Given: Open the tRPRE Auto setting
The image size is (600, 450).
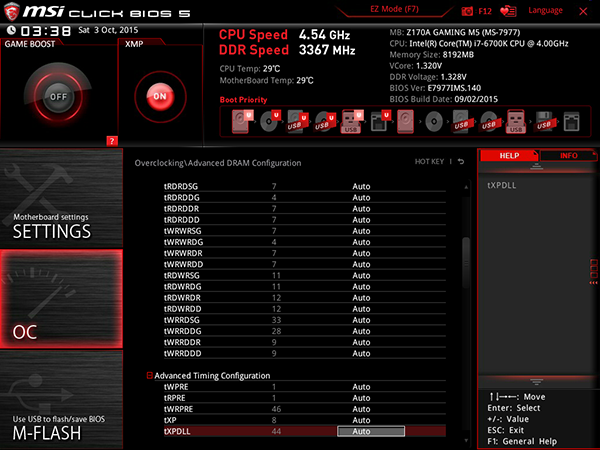Looking at the screenshot, I should point(361,398).
